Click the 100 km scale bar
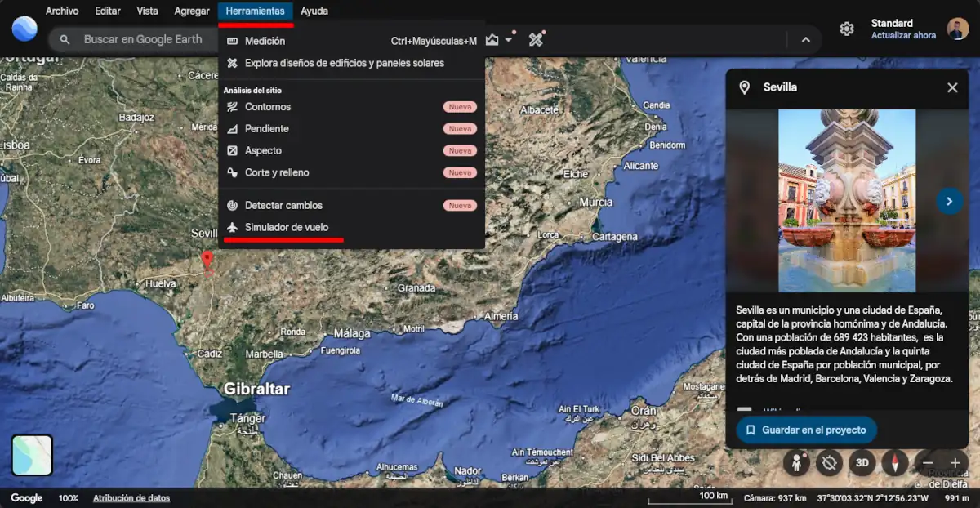 pos(690,498)
